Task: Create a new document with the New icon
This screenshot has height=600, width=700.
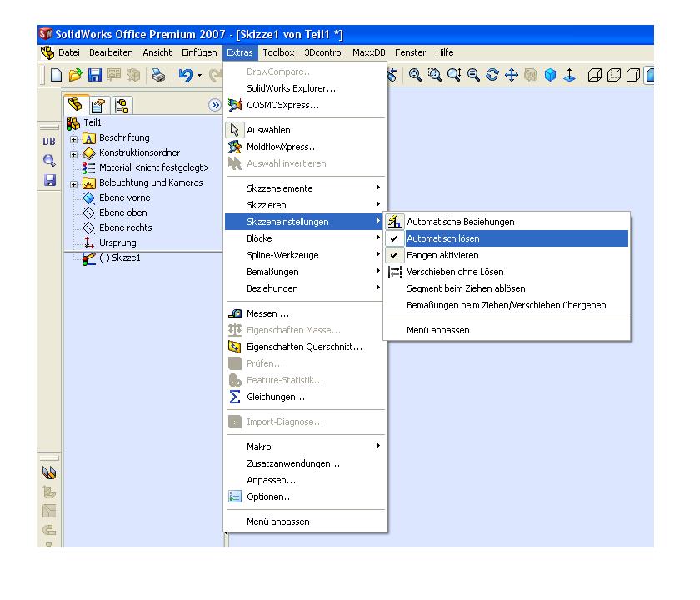Action: click(56, 75)
